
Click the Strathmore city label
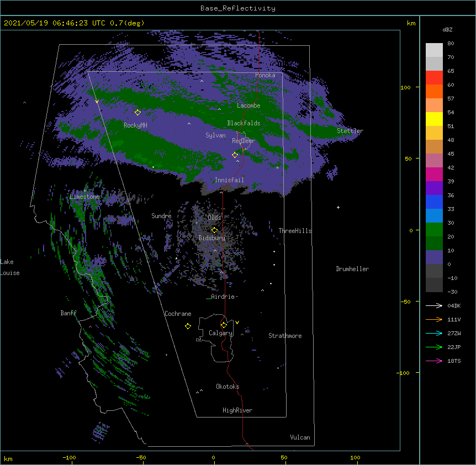(285, 336)
